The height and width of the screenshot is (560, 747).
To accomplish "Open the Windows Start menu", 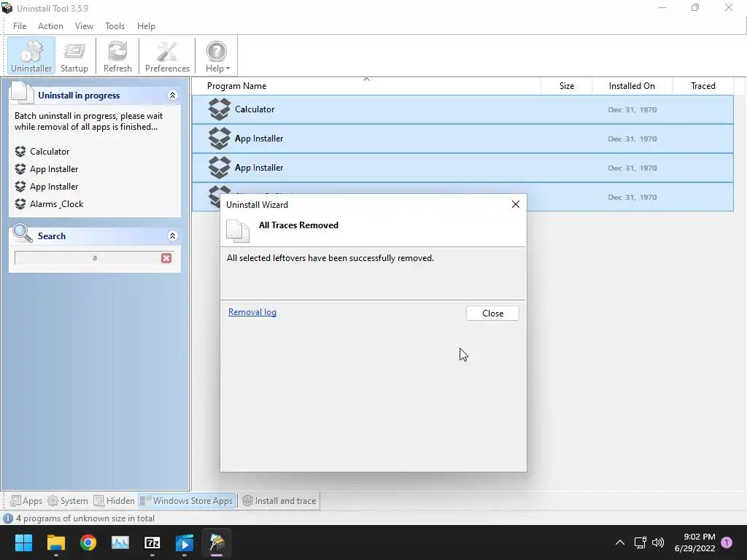I will 23,542.
